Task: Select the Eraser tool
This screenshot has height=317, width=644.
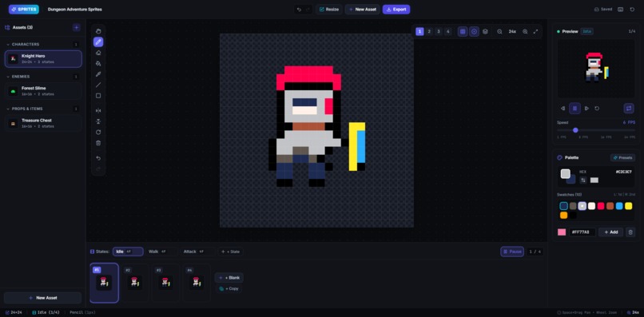Action: click(x=98, y=53)
